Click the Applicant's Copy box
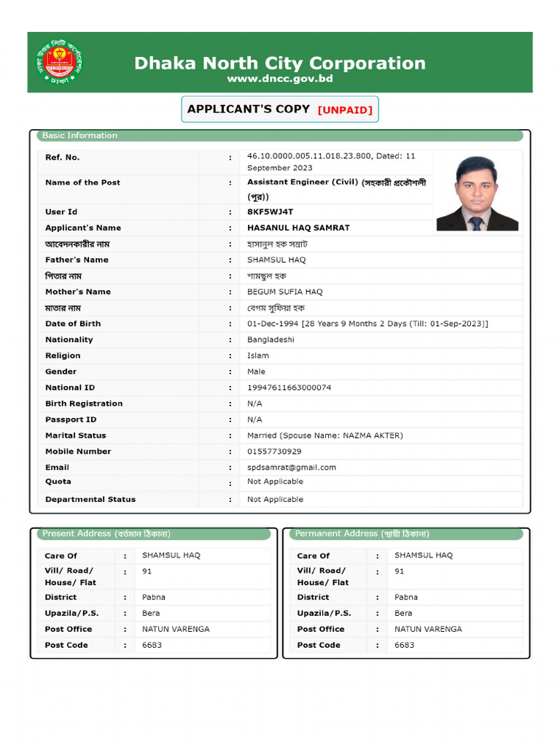 (x=280, y=109)
